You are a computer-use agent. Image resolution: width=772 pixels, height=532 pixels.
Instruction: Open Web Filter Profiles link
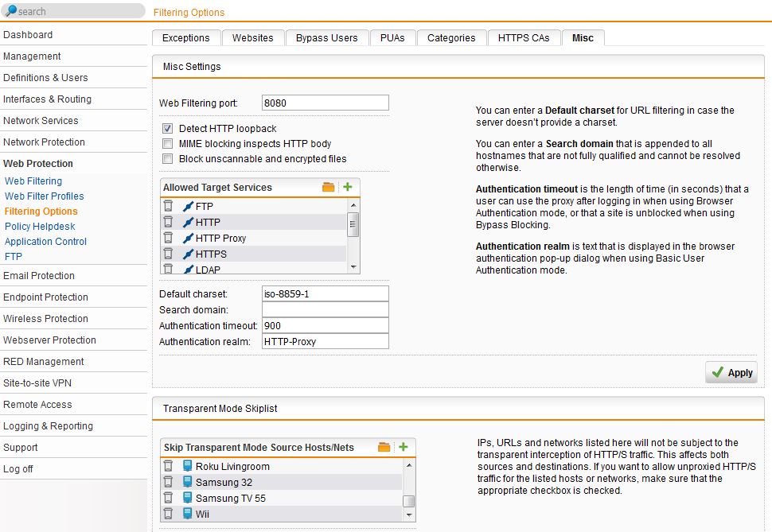coord(45,196)
